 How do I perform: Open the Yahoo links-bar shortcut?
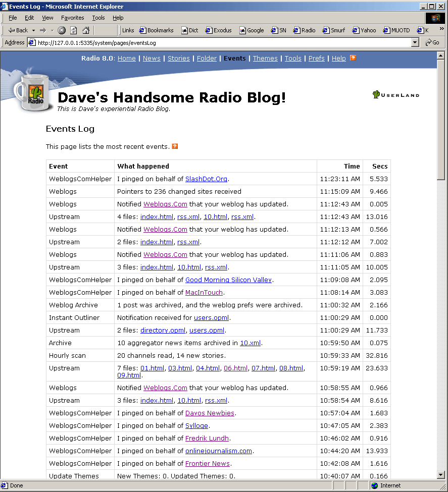(x=364, y=30)
